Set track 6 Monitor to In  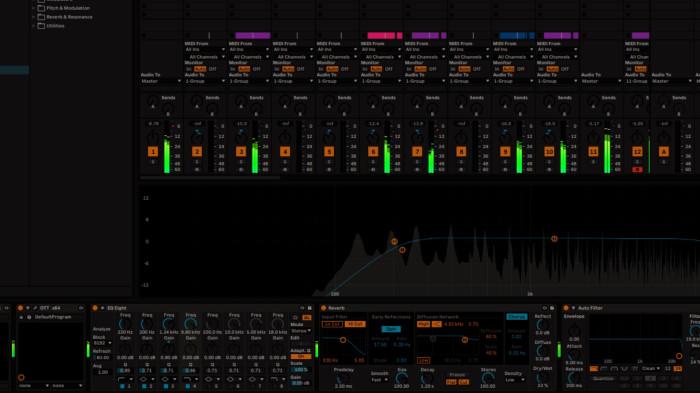coord(365,69)
